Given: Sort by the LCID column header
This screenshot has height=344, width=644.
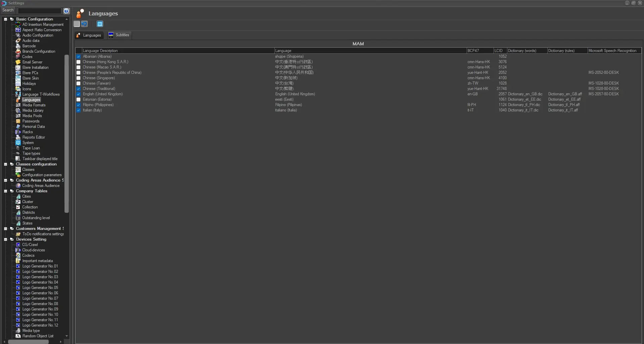Looking at the screenshot, I should tap(500, 51).
